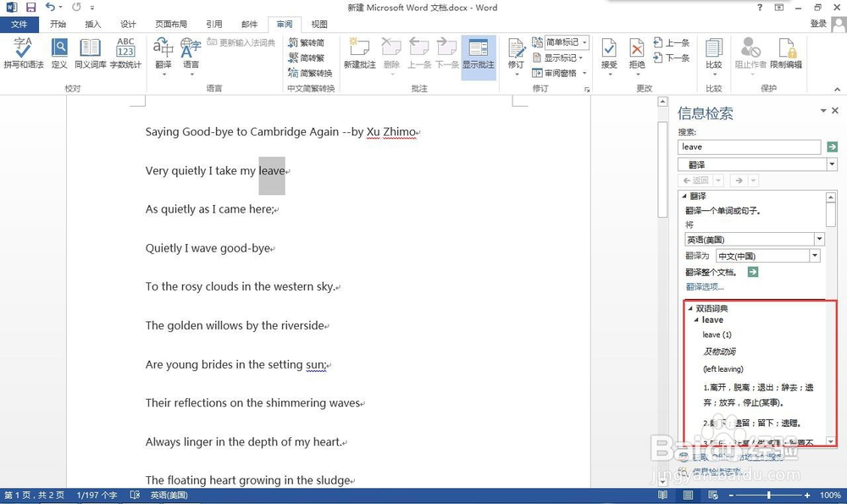Click the word count 1/197 个字
847x504 pixels.
tap(97, 495)
